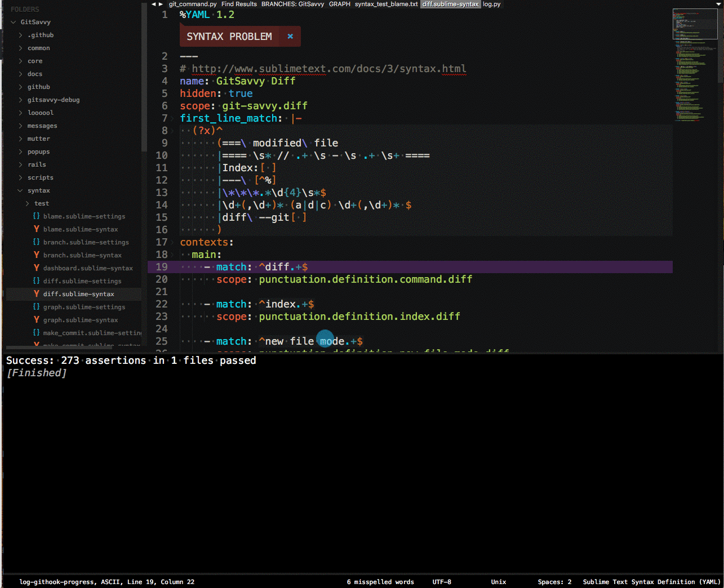Viewport: 724px width, 588px height.
Task: Click the Y icon beside graph.sublime-syntax
Action: coord(36,320)
